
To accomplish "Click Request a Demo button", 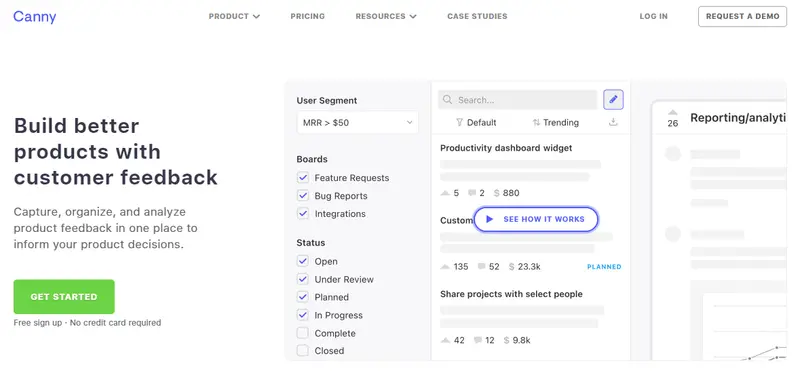I will [x=742, y=16].
